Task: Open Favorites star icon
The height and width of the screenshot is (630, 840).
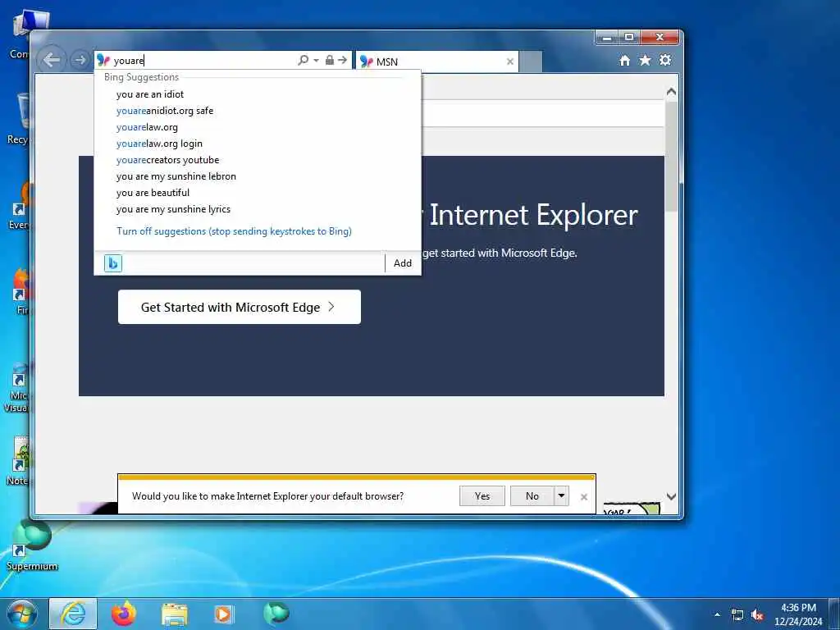Action: tap(645, 60)
